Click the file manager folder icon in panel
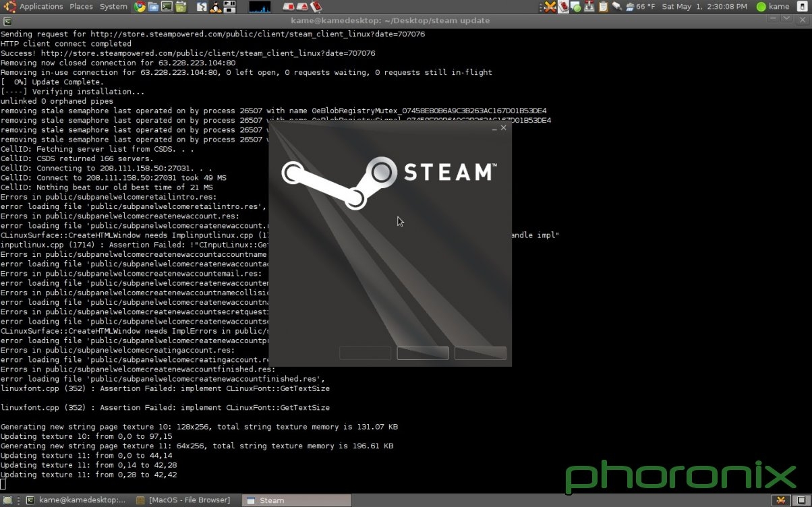 coord(153,7)
